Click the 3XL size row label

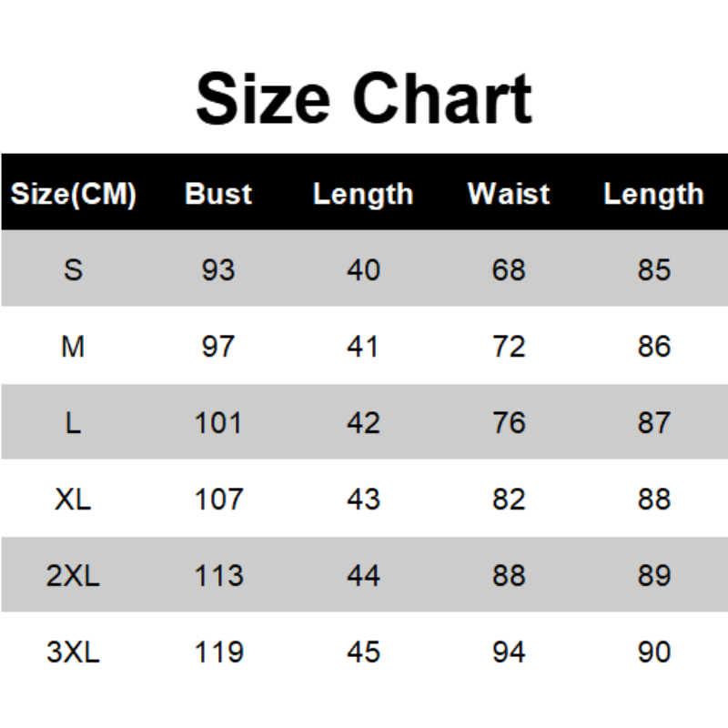click(73, 652)
